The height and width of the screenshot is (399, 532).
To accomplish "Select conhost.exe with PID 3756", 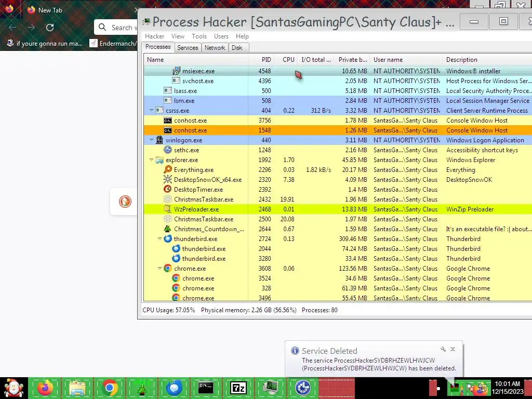I will [338, 121].
